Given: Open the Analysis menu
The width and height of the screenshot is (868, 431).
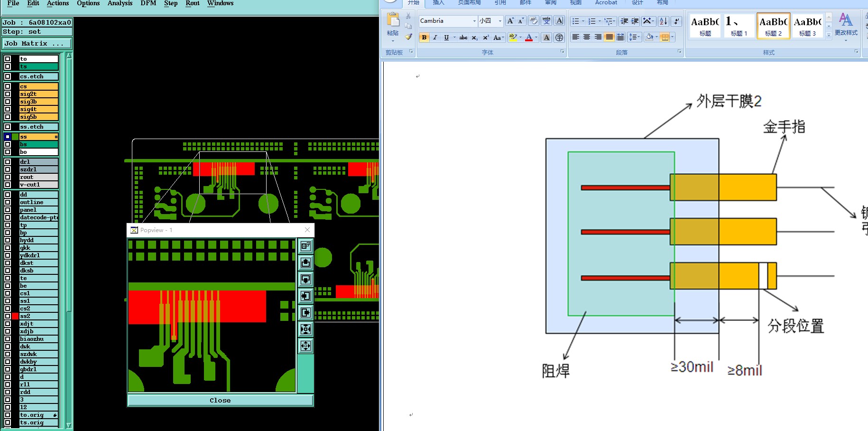Looking at the screenshot, I should click(x=120, y=3).
